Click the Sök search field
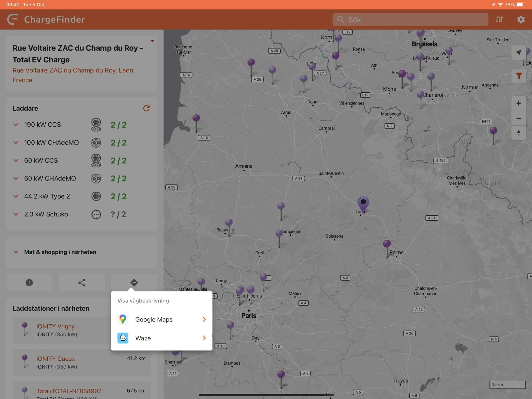The width and height of the screenshot is (532, 399). coord(410,19)
